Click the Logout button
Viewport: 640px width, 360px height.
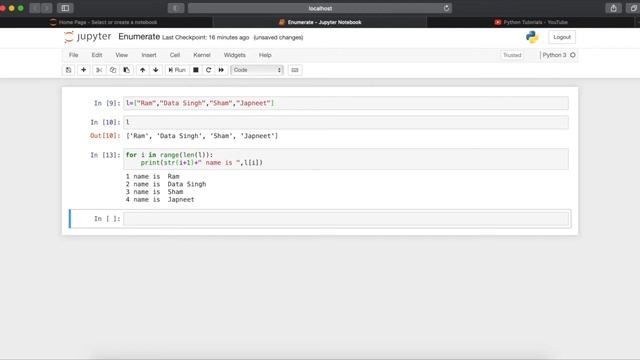click(562, 37)
